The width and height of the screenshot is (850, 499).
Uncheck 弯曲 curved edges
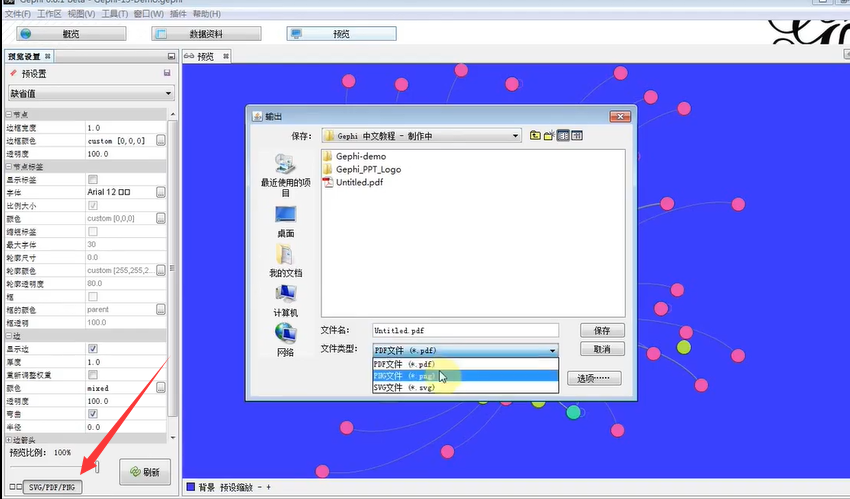click(x=93, y=413)
